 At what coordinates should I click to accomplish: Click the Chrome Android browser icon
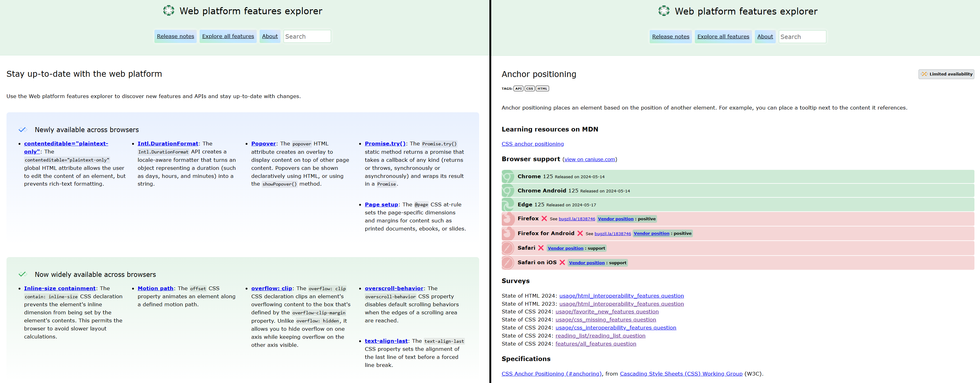(508, 190)
